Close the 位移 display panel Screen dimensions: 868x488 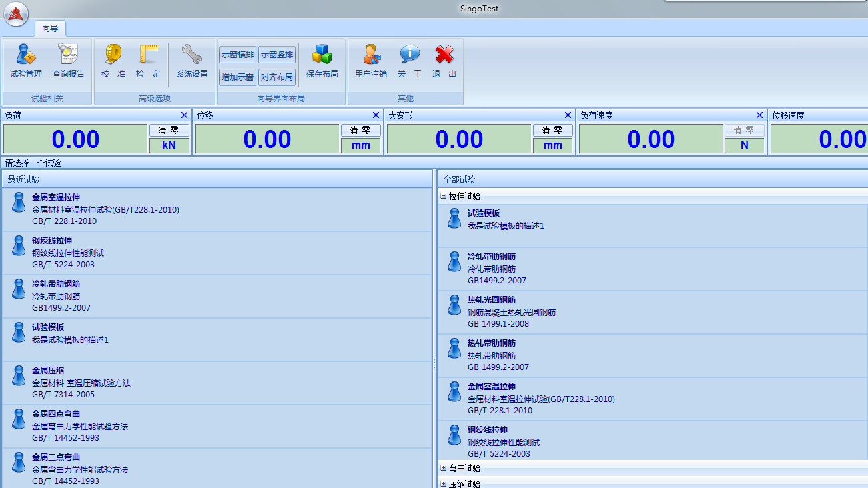(376, 115)
